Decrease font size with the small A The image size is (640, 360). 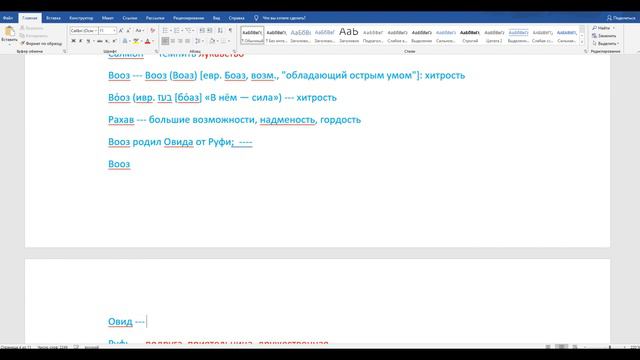[x=128, y=31]
